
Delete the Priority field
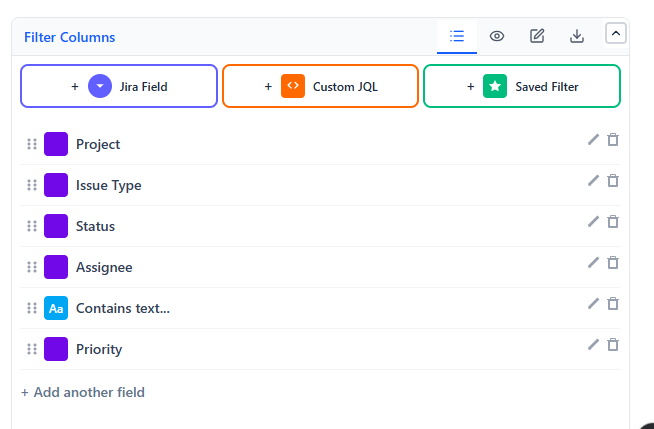613,344
